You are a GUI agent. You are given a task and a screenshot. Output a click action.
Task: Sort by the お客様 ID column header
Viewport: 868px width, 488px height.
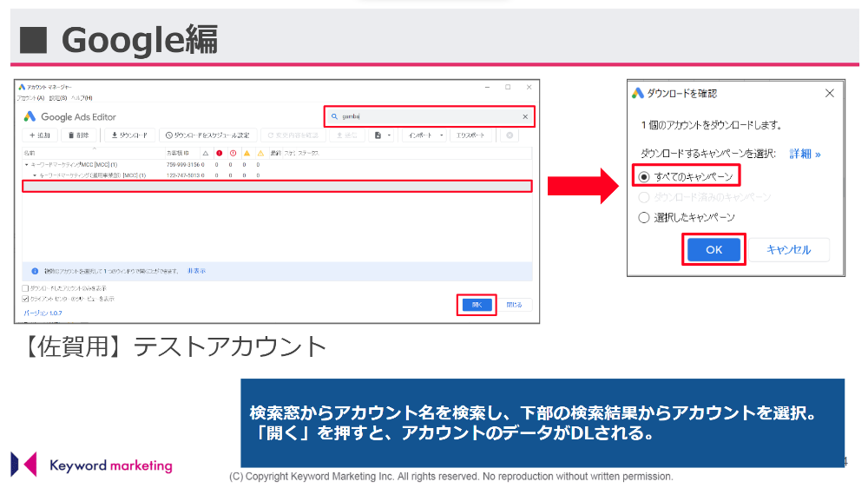tap(178, 153)
